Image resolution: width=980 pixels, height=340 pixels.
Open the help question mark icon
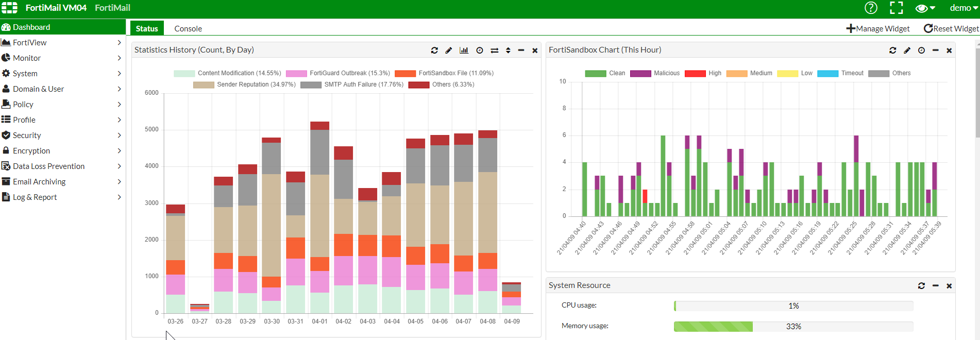click(871, 8)
